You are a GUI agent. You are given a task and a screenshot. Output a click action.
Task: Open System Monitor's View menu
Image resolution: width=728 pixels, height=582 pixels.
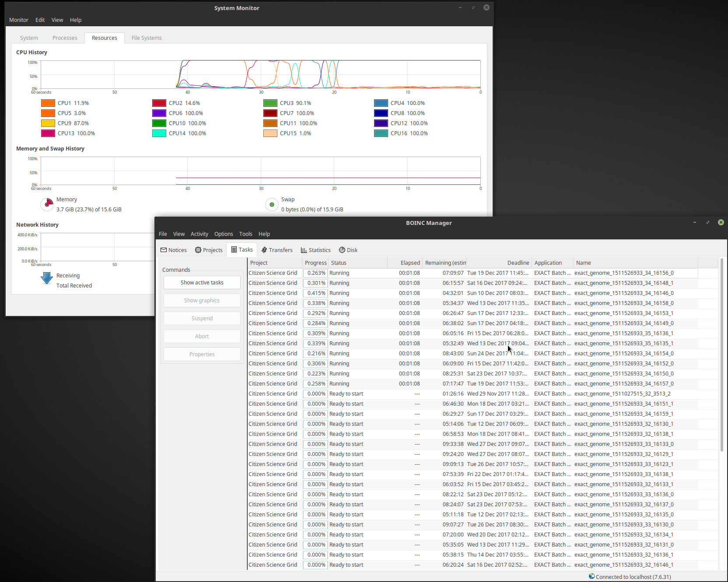coord(57,20)
